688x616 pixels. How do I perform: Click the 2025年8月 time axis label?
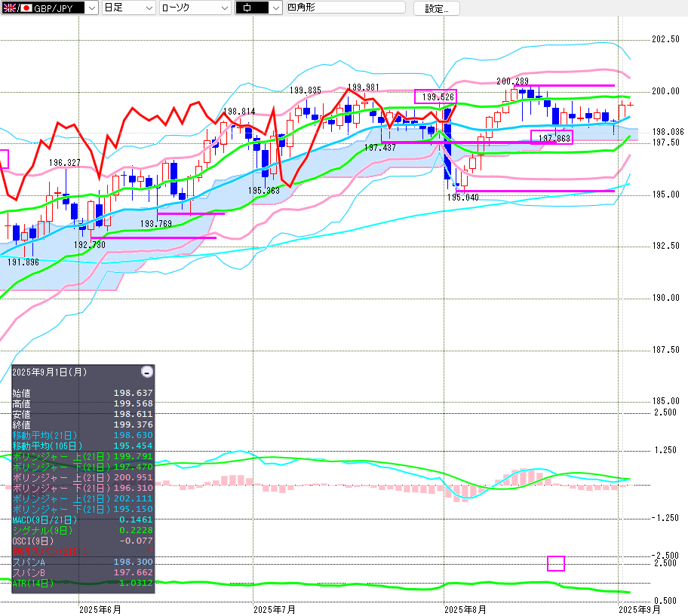[x=465, y=610]
